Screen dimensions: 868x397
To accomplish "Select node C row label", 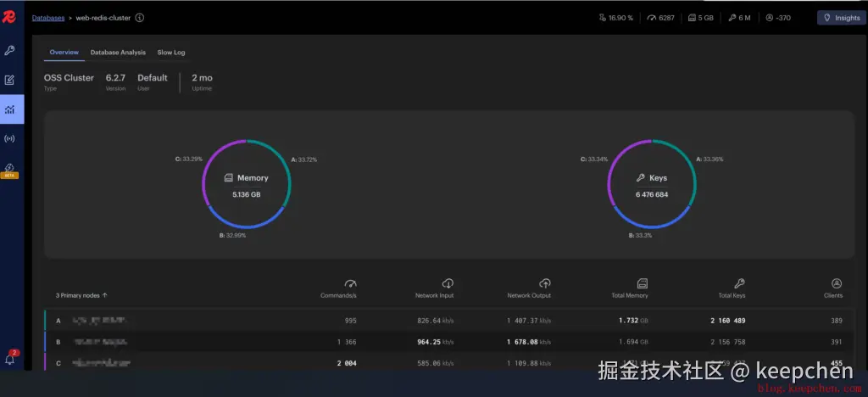I will [x=58, y=363].
